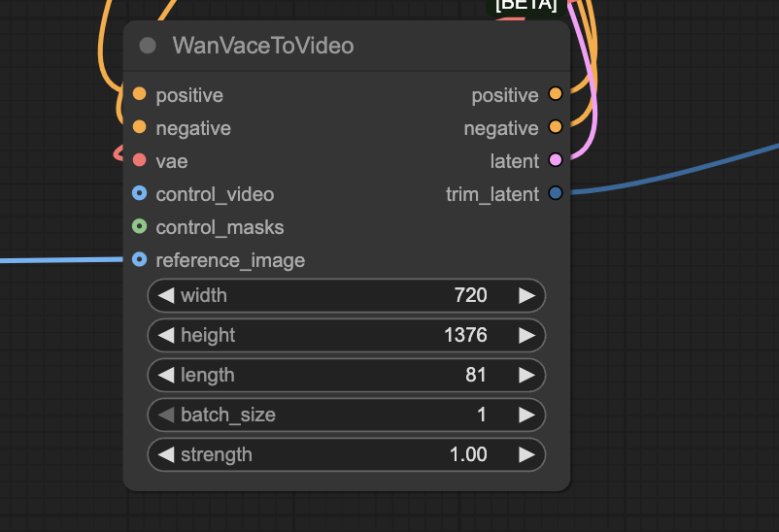
Task: Click the trim_latent output socket
Action: [x=556, y=193]
